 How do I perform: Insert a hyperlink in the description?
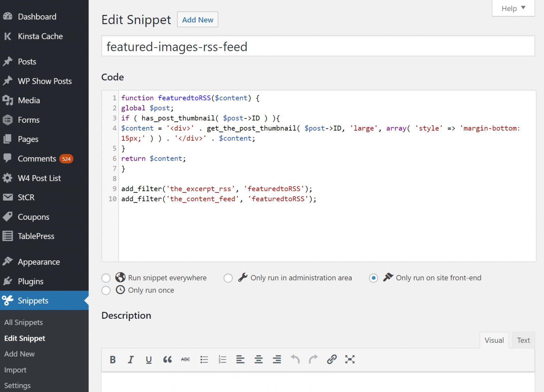point(331,359)
